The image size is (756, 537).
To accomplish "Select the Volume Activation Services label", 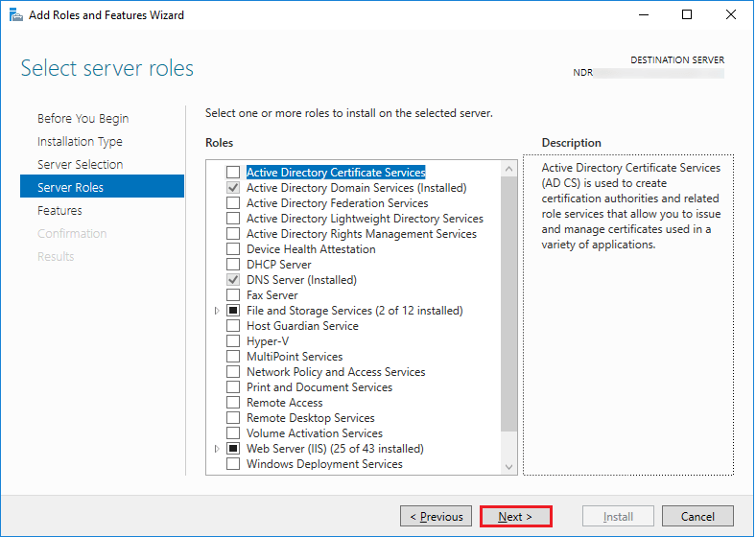I will 315,433.
